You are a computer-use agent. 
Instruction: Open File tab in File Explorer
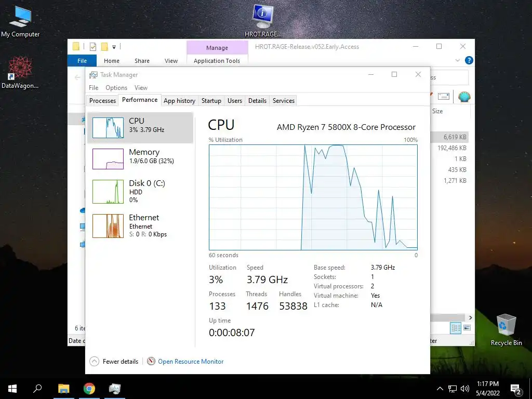(82, 61)
